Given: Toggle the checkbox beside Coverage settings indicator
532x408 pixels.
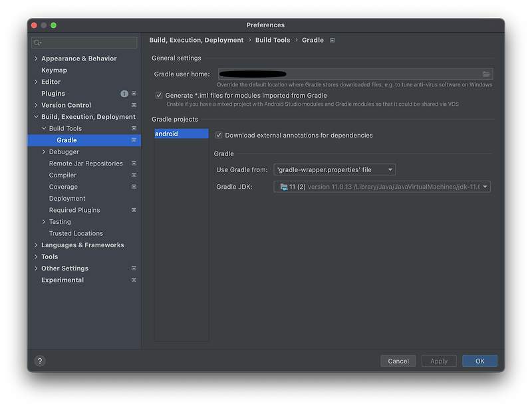Looking at the screenshot, I should 134,186.
